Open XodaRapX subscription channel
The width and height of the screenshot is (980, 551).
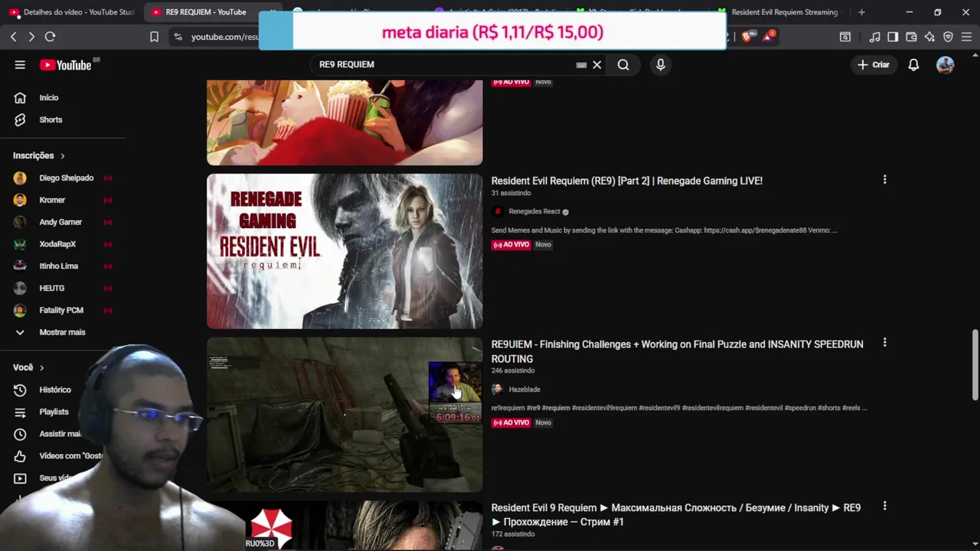(x=64, y=244)
